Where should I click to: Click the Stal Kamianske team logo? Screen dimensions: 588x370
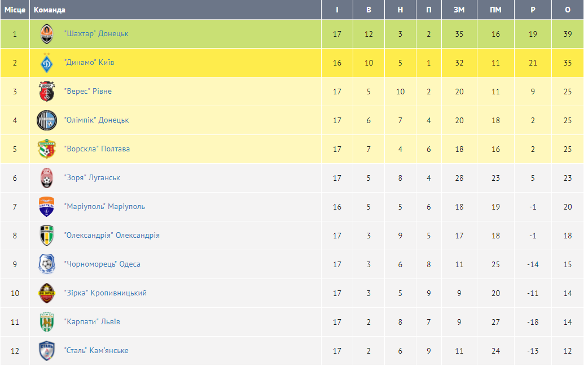47,351
